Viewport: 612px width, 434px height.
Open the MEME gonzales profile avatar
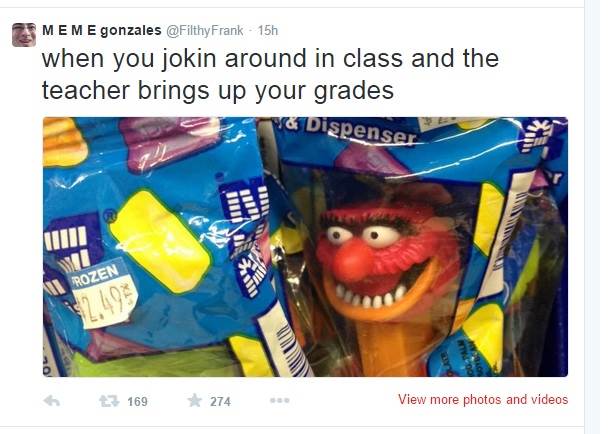pos(24,35)
